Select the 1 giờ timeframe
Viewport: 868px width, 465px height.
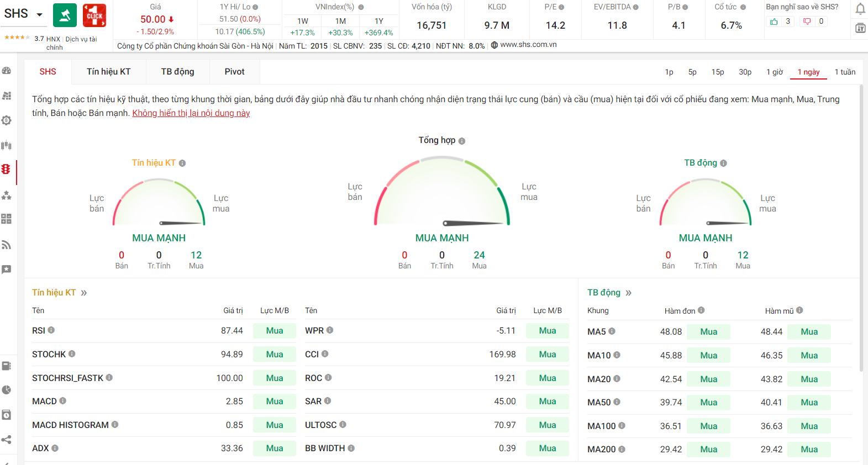coord(775,72)
